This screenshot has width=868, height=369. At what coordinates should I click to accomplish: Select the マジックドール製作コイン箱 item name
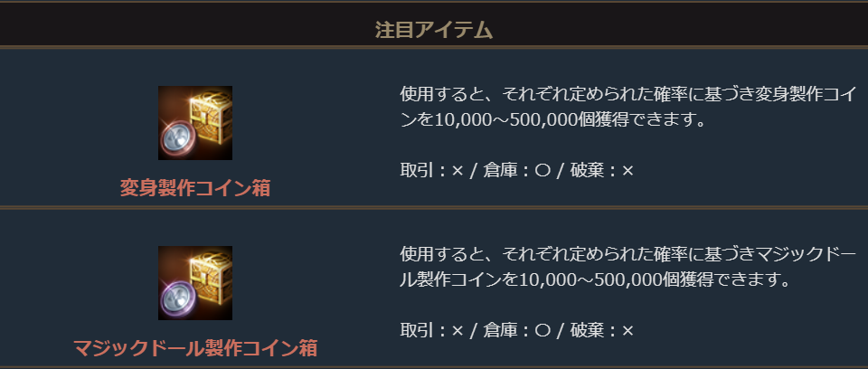pos(195,348)
